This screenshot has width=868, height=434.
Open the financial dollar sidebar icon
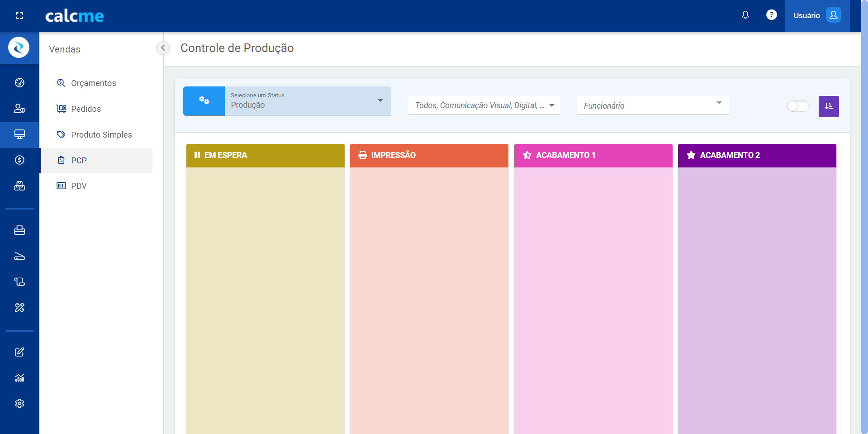[x=19, y=160]
